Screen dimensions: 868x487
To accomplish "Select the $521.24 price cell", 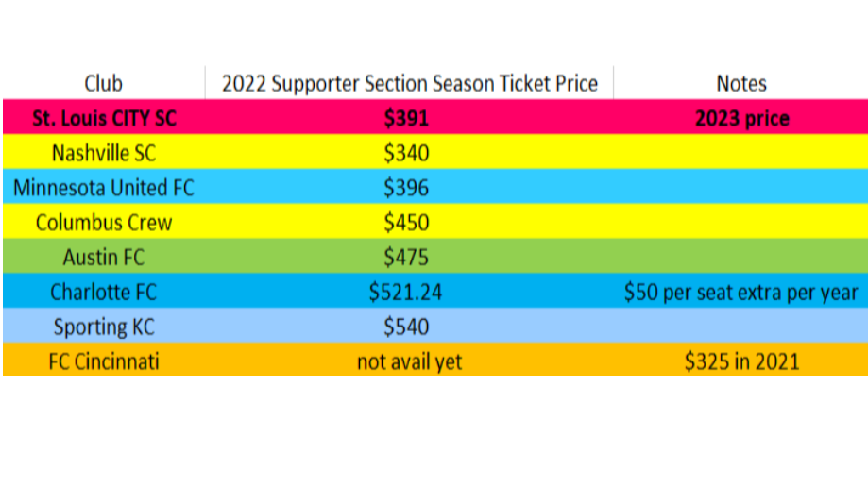I will 406,292.
